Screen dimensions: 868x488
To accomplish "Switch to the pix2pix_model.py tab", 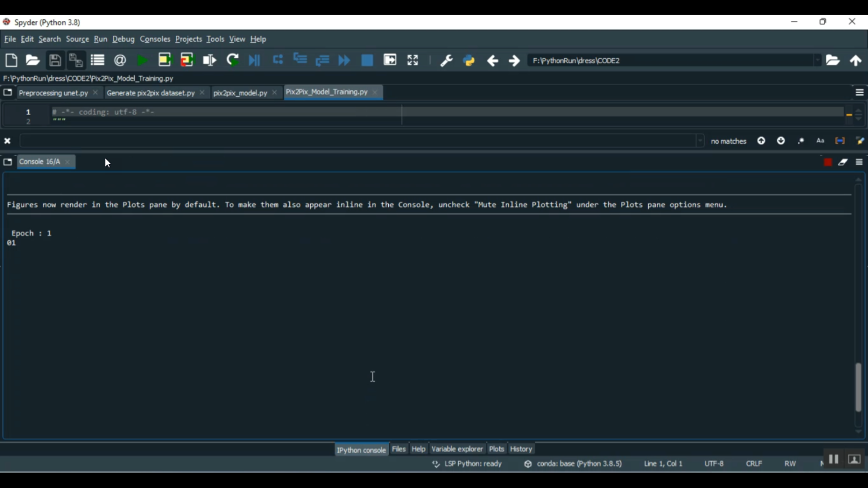I will coord(240,93).
